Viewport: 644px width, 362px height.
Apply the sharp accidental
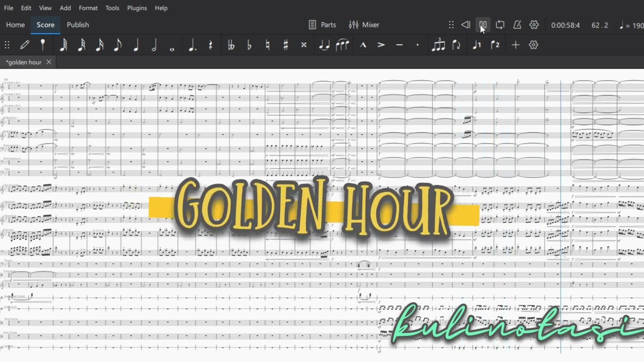click(285, 45)
